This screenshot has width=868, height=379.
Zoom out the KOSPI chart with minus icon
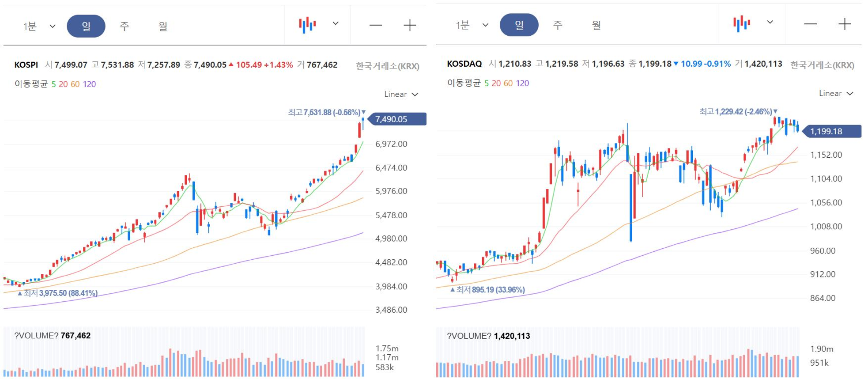point(376,26)
